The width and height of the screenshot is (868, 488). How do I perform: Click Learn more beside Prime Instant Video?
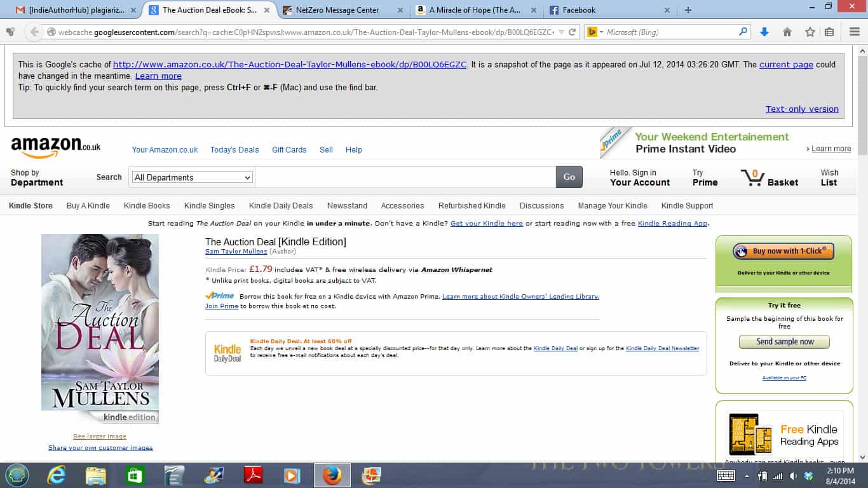[831, 149]
